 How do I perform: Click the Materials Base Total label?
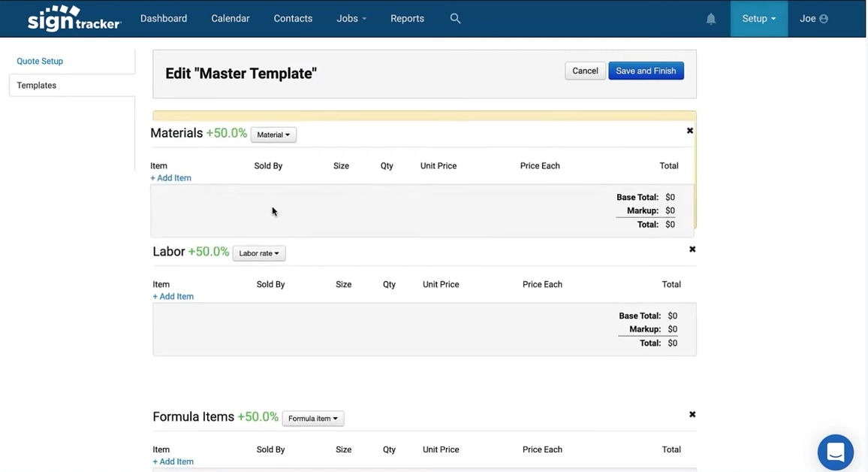637,197
